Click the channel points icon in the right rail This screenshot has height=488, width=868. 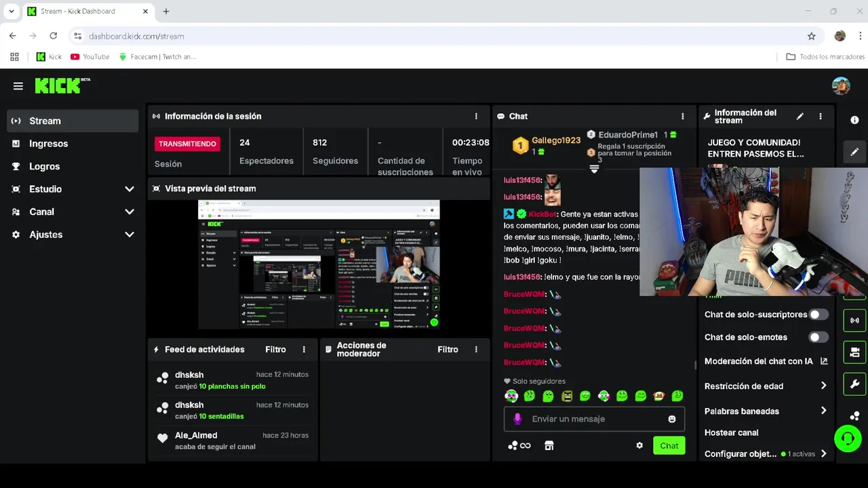coord(854,415)
